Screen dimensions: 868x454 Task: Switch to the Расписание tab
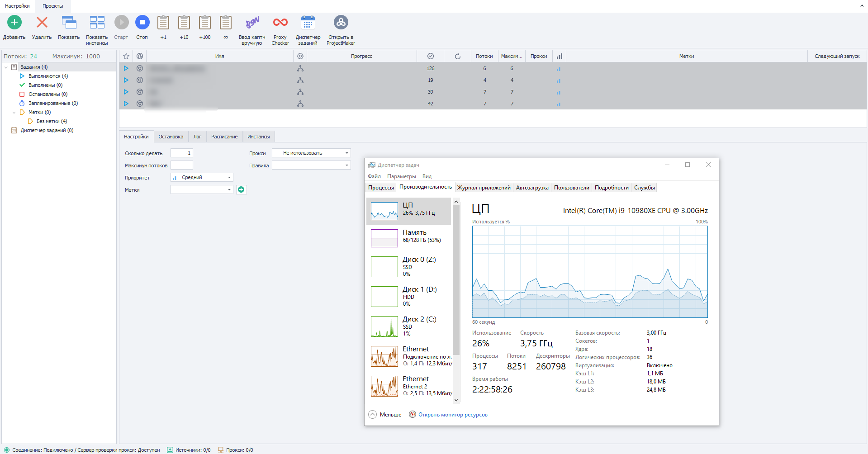click(x=224, y=137)
